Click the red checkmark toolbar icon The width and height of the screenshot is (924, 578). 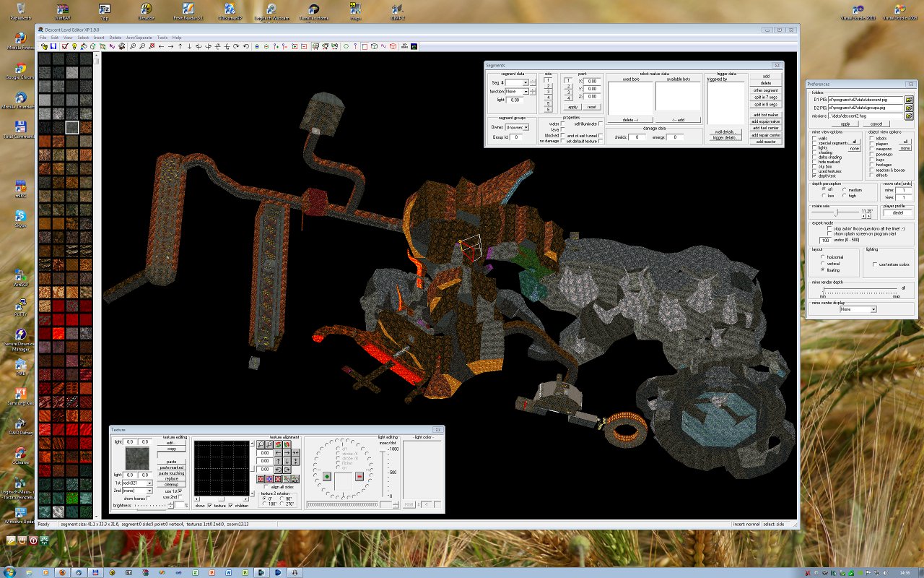coord(64,46)
